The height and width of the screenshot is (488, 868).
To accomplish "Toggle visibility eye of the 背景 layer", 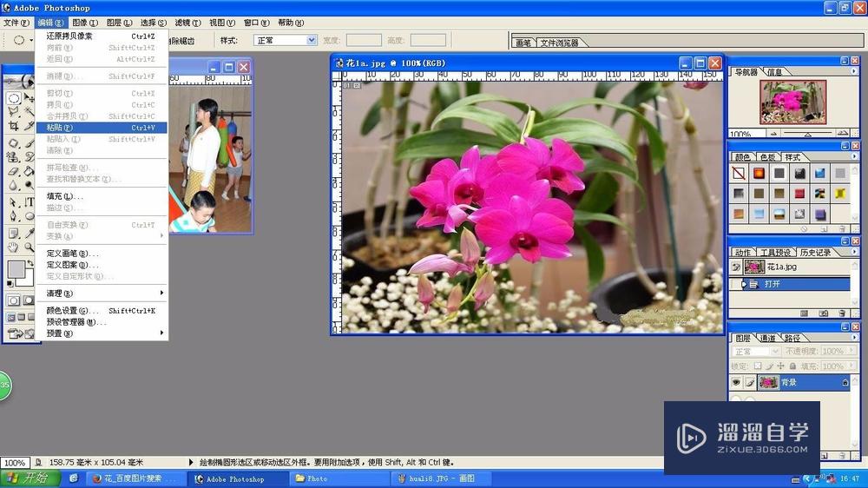I will point(736,382).
